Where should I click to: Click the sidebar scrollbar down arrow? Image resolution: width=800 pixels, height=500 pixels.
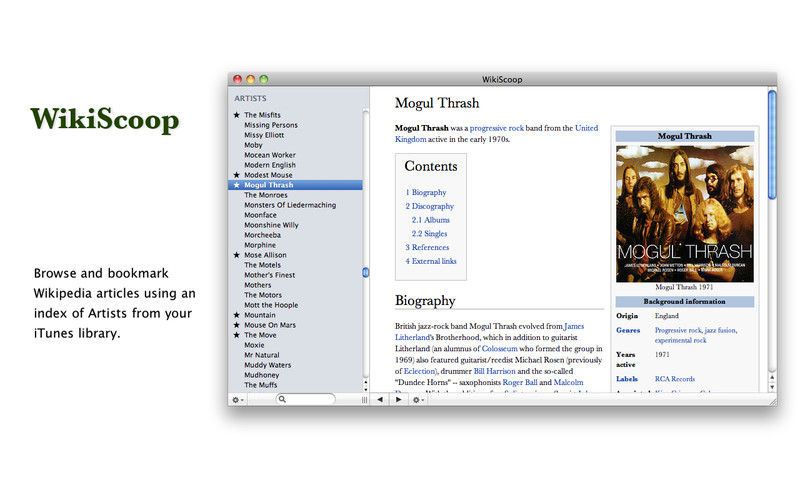coord(365,389)
